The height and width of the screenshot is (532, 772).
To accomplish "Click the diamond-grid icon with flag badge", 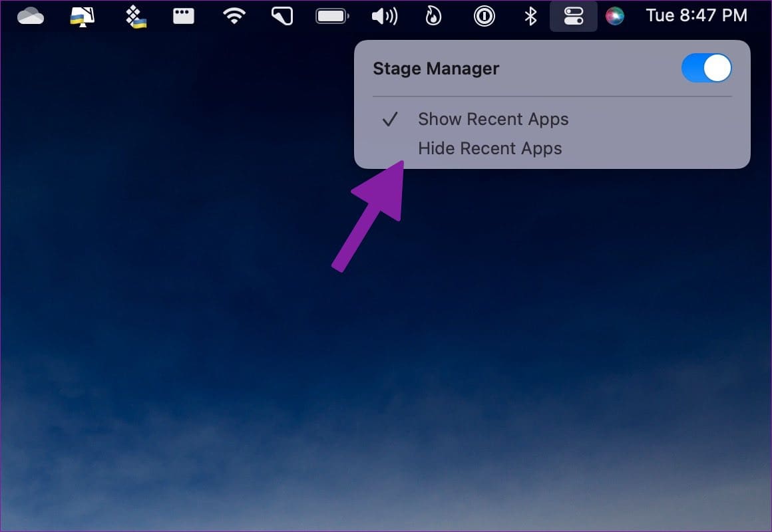I will (136, 16).
